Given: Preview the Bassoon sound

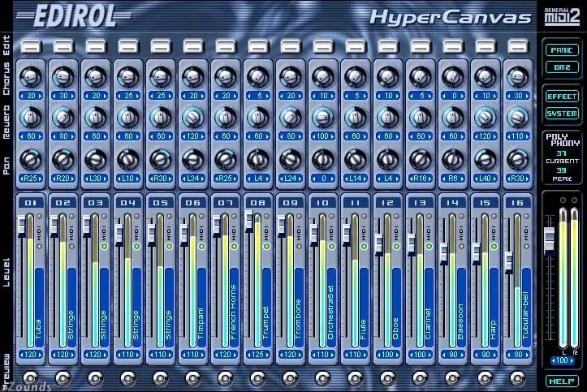Looking at the screenshot, I should pos(453,378).
